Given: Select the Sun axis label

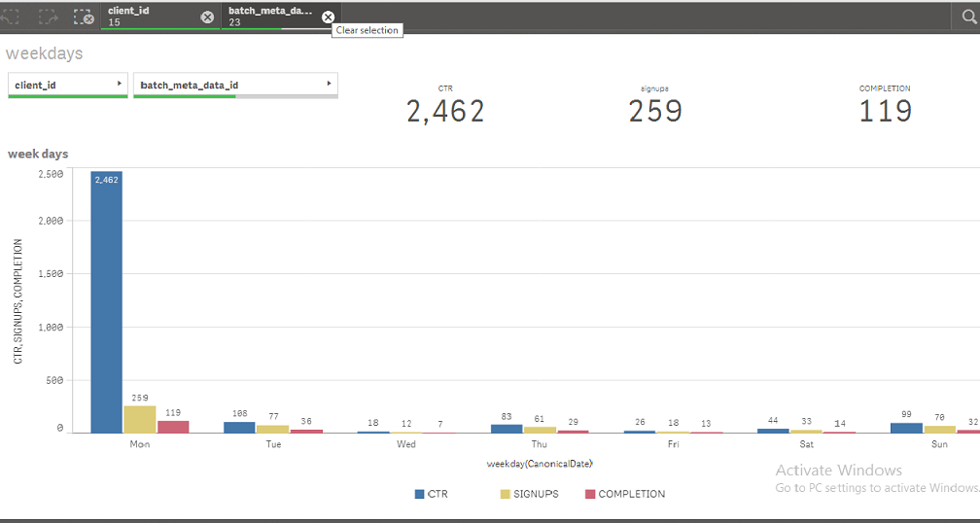Looking at the screenshot, I should click(939, 444).
